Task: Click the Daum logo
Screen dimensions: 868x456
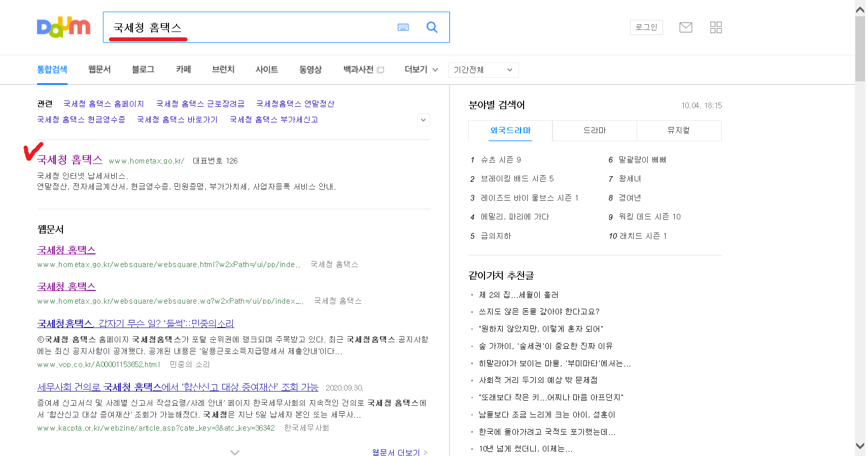Action: (x=63, y=27)
